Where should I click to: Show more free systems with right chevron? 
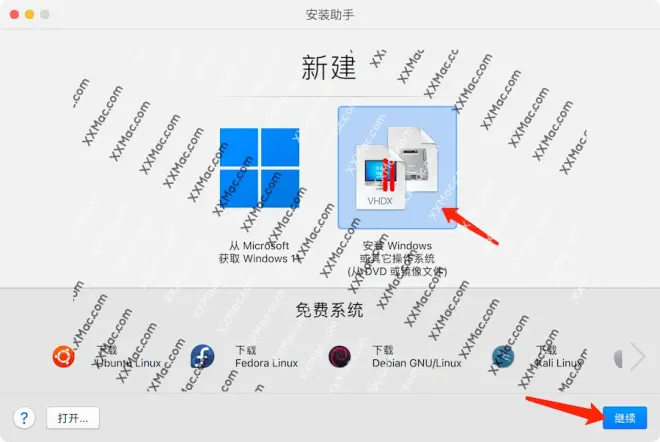click(638, 357)
